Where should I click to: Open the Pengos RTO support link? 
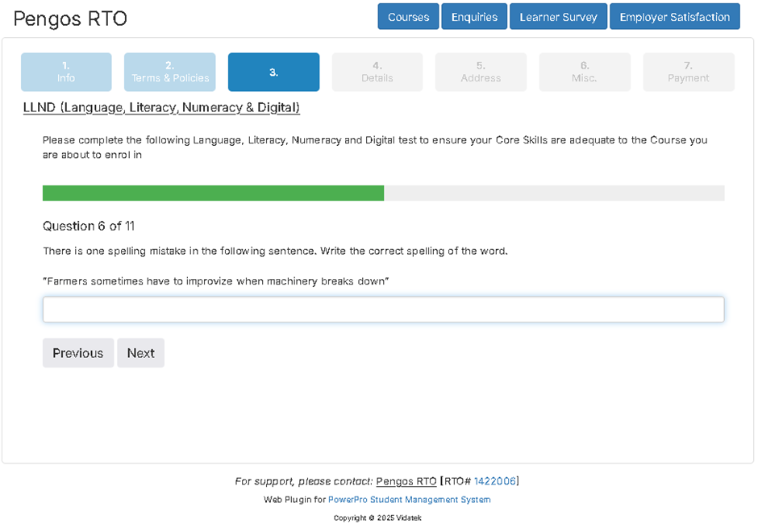click(406, 481)
